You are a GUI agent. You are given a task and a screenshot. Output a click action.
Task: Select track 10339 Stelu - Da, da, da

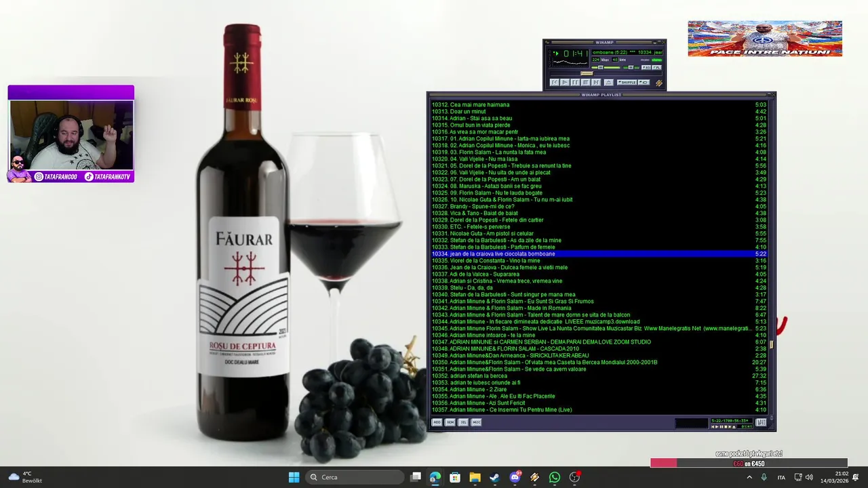point(599,288)
